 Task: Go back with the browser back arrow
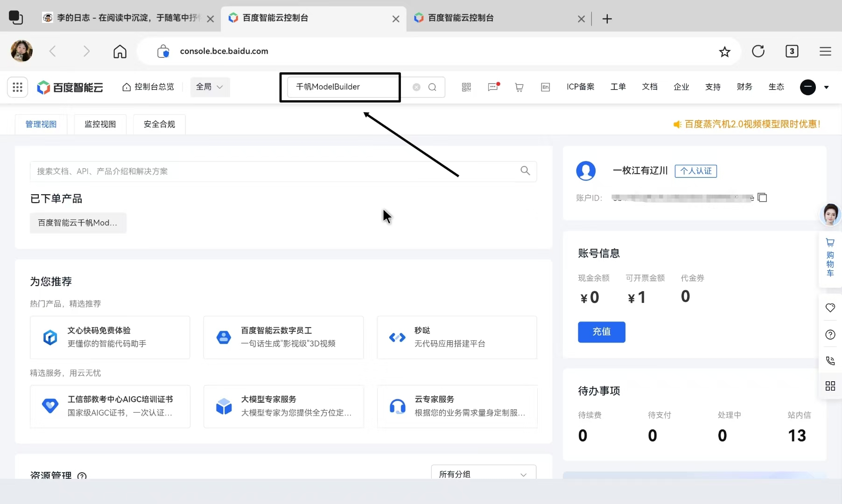coord(53,51)
